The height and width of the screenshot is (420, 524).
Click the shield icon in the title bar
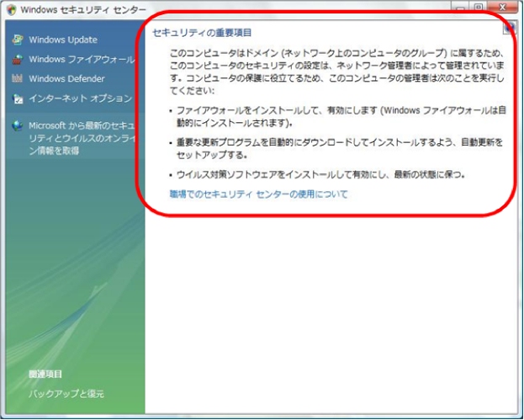(x=10, y=8)
